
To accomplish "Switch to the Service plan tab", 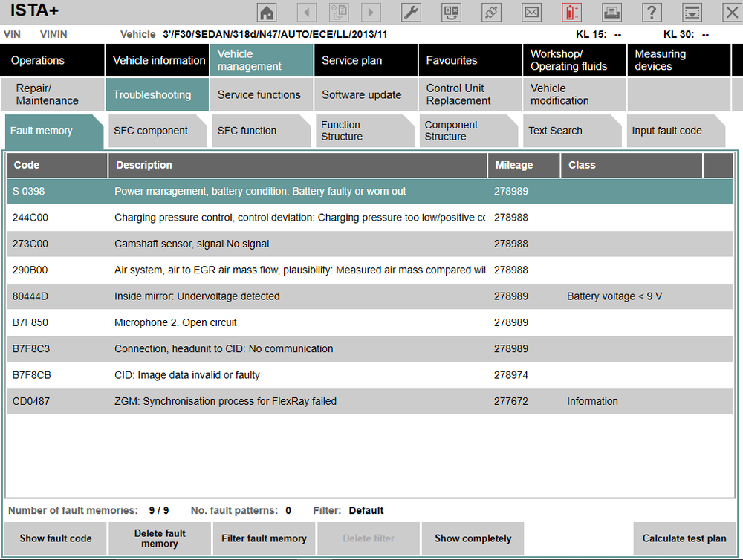I will [x=366, y=60].
